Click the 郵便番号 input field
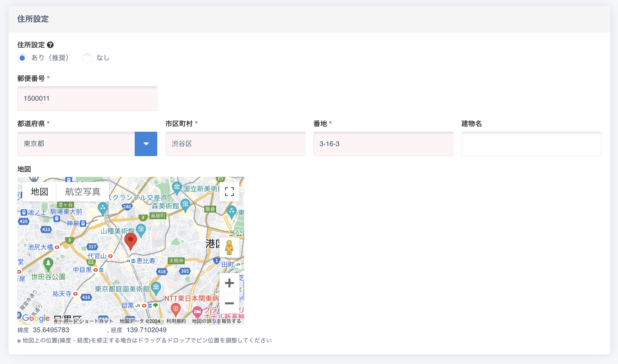618x364 pixels. [87, 98]
